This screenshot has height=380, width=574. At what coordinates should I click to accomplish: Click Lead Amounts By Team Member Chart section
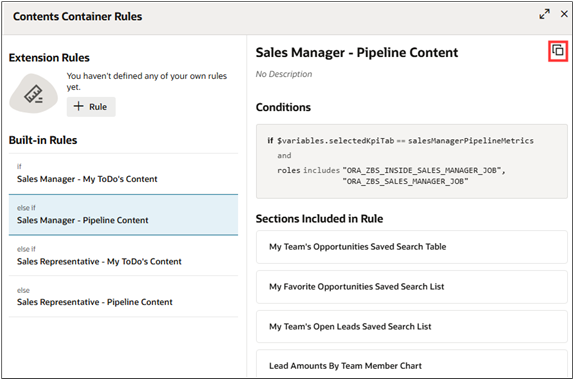tap(412, 364)
